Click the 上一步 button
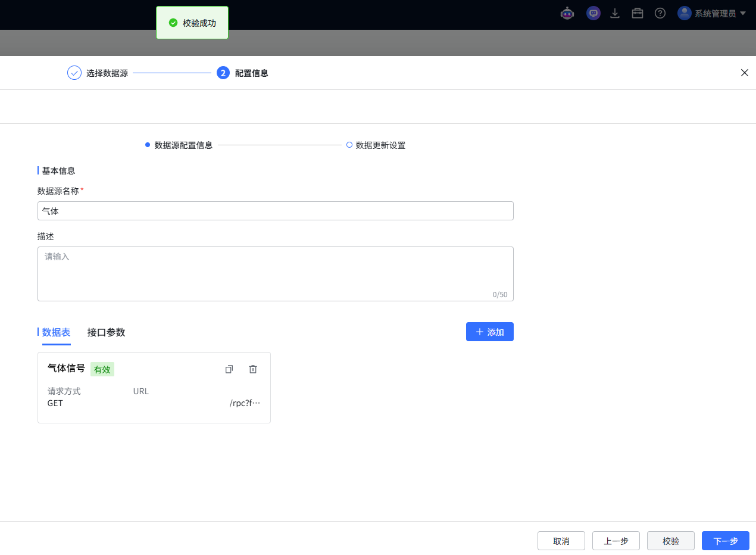 (616, 541)
